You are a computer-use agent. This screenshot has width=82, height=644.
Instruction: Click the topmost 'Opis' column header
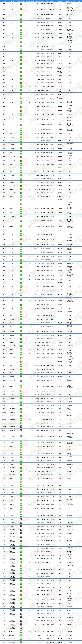click(x=79, y=1)
